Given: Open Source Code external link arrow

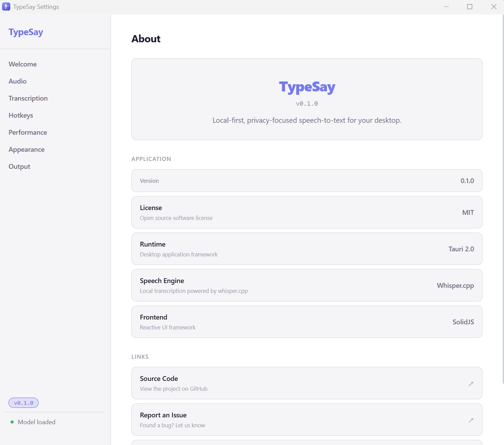Looking at the screenshot, I should [x=471, y=384].
